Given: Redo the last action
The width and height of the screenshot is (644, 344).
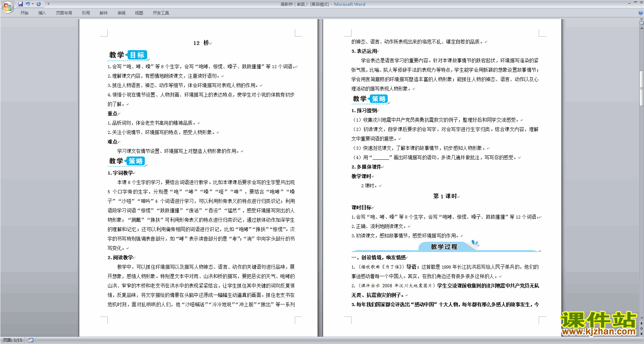Looking at the screenshot, I should click(x=39, y=4).
